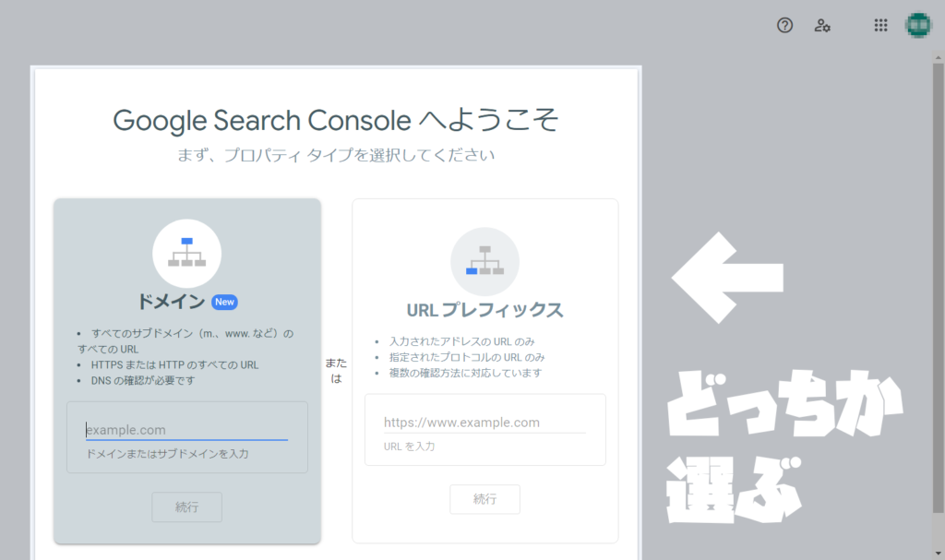Image resolution: width=945 pixels, height=560 pixels.
Task: Open user settings person-gear icon
Action: 822,25
